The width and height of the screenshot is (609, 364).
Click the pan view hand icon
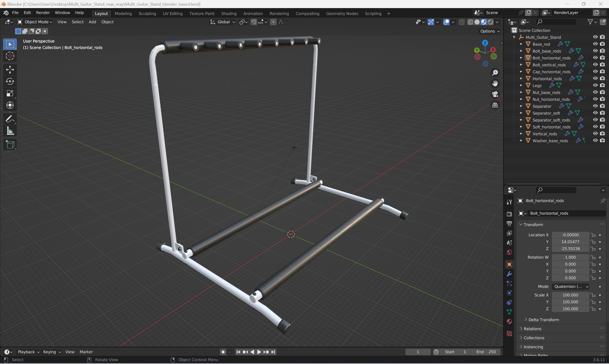[x=495, y=83]
